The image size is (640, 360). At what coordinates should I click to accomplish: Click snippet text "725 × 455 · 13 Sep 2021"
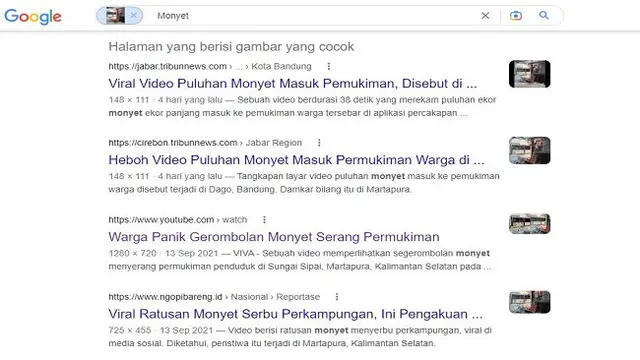(x=161, y=330)
